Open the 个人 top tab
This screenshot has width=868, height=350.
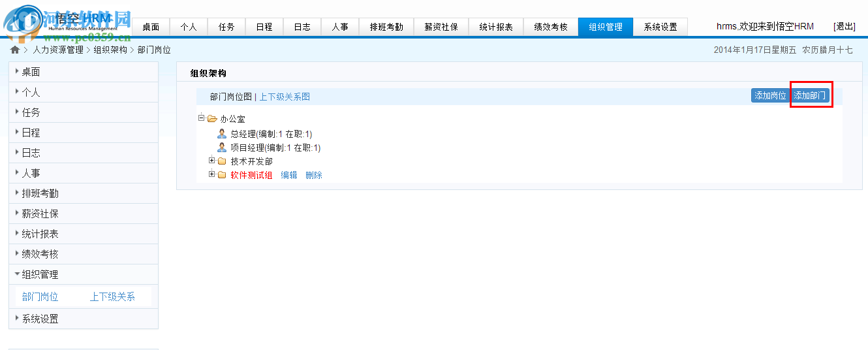[189, 27]
